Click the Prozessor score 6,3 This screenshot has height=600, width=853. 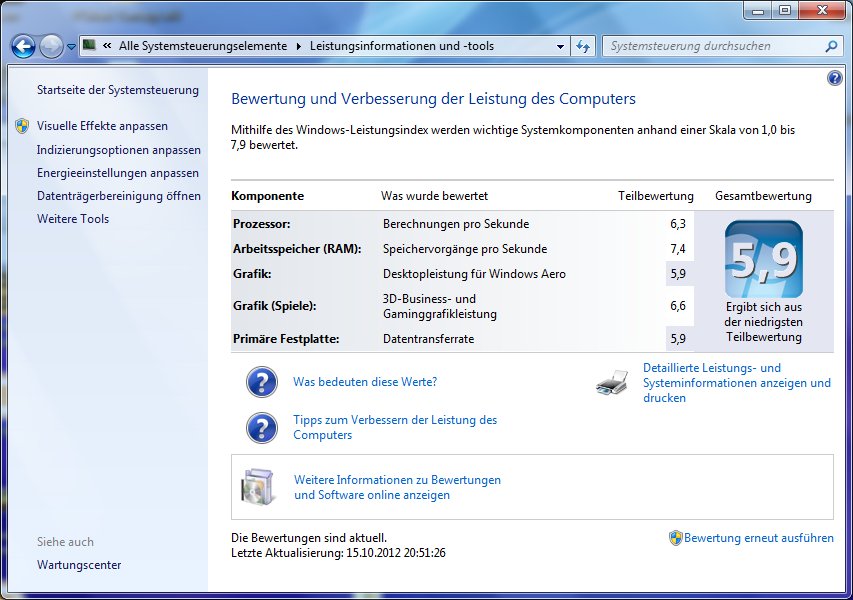[x=678, y=224]
